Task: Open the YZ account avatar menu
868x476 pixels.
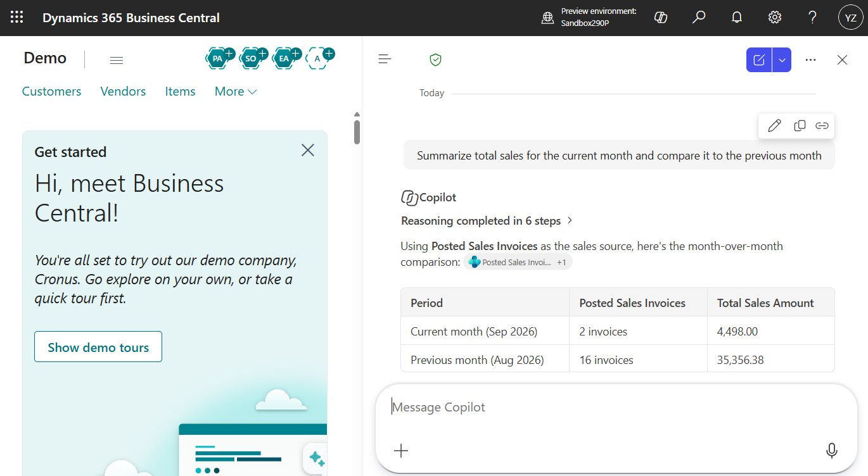Action: pyautogui.click(x=850, y=18)
